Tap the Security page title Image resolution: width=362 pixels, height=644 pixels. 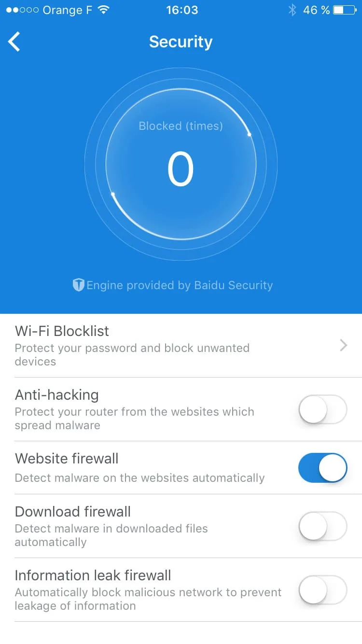pyautogui.click(x=181, y=42)
